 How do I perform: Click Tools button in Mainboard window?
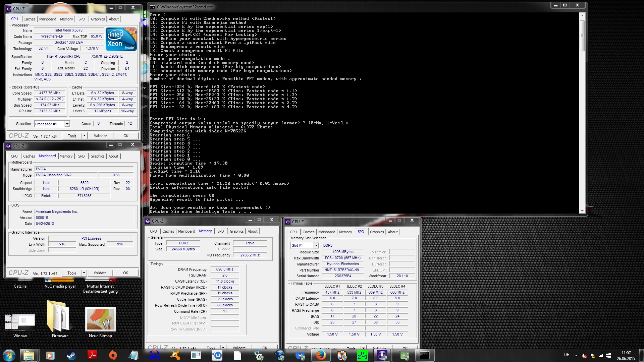coord(72,273)
